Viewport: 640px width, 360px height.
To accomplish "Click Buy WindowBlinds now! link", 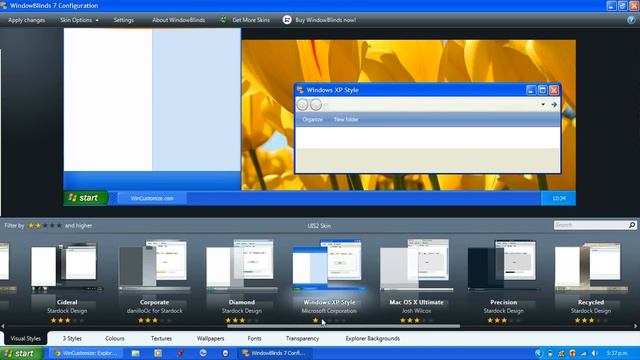I will pos(325,20).
